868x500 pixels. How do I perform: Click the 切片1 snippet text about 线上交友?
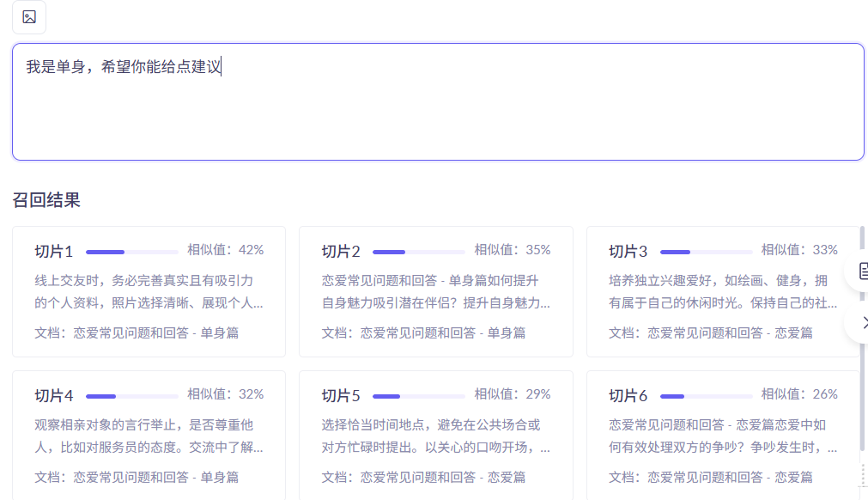pos(149,292)
